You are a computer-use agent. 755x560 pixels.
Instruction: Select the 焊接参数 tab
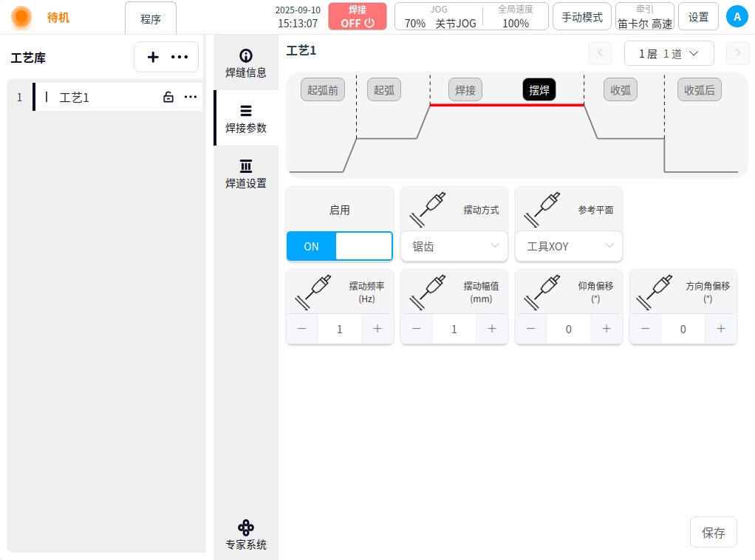pyautogui.click(x=246, y=118)
